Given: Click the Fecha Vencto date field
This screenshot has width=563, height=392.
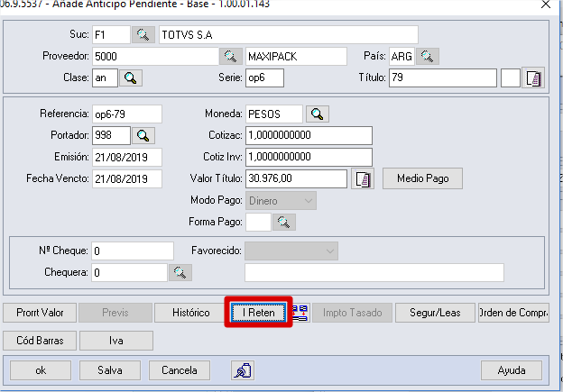Looking at the screenshot, I should [x=127, y=178].
